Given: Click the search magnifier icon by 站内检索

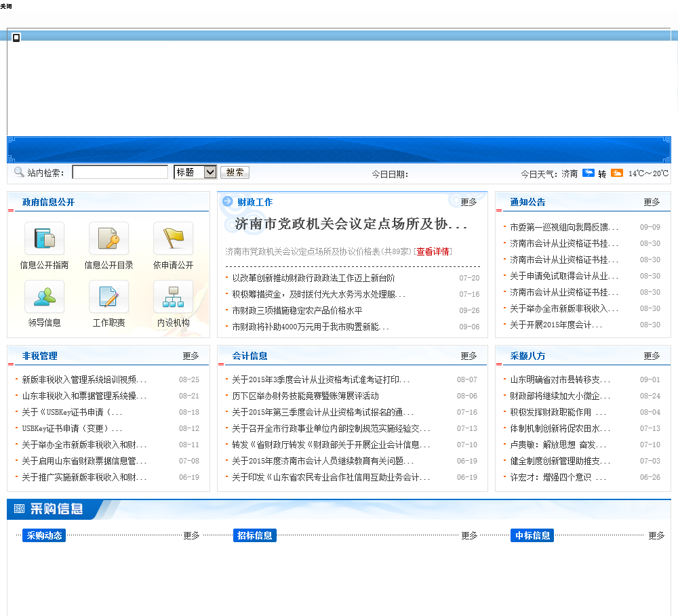Looking at the screenshot, I should (x=19, y=172).
